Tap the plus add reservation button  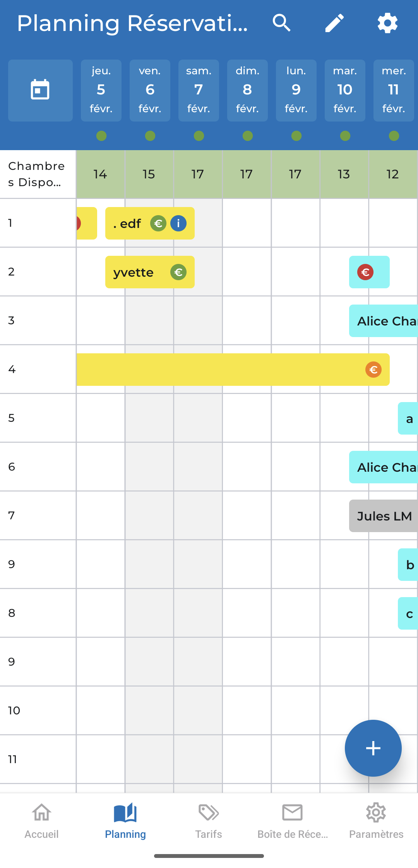coord(373,748)
